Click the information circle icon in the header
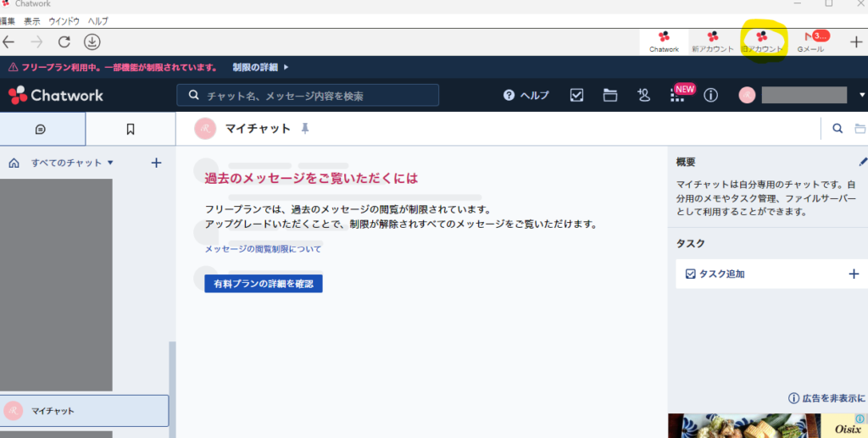Viewport: 868px width, 438px height. click(x=711, y=95)
